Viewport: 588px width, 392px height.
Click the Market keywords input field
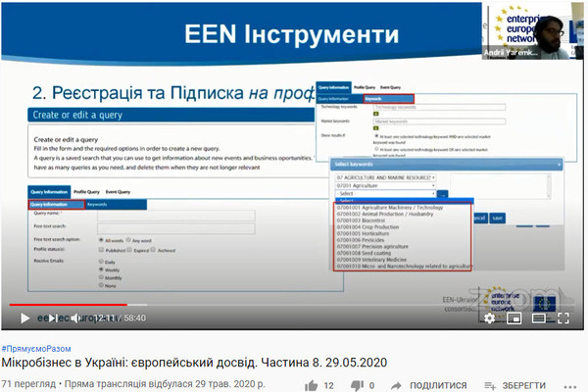439,122
